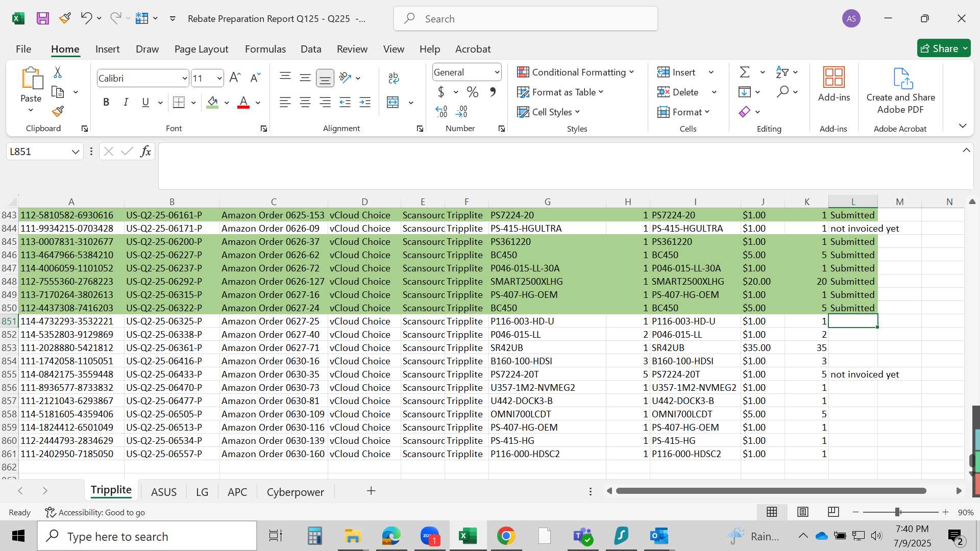Click the Copy icon in Clipboard group
Image resolution: width=980 pixels, height=551 pixels.
58,92
